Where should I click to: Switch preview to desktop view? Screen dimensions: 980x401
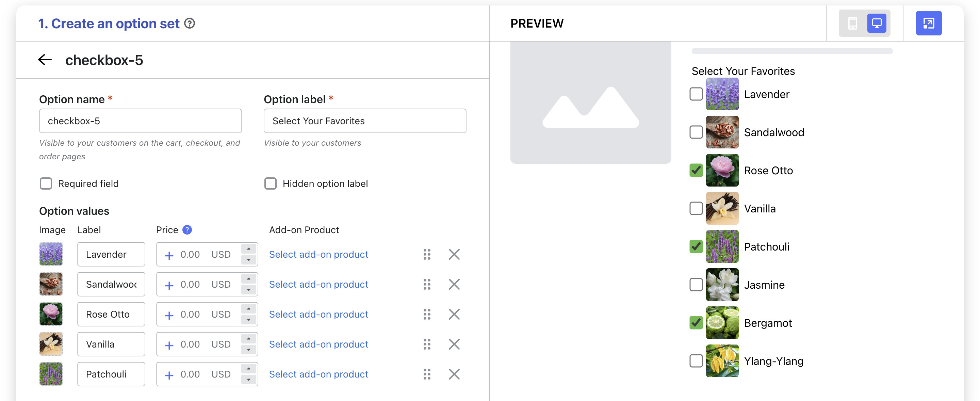pos(877,23)
